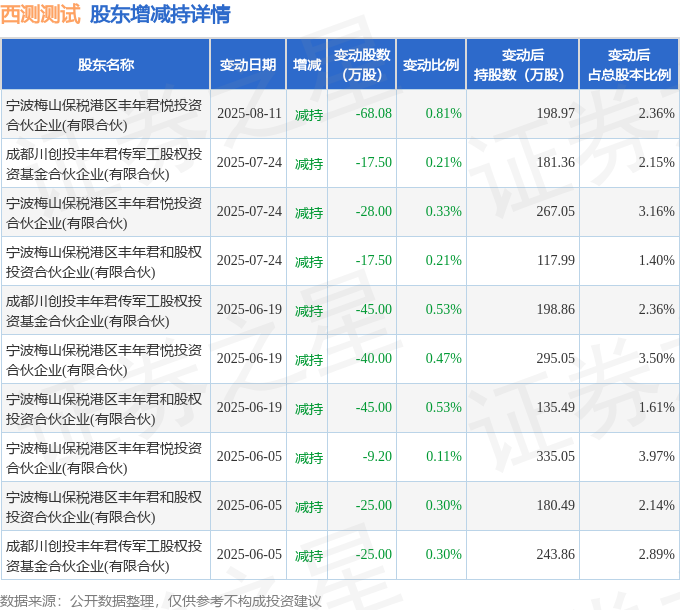680x610 pixels.
Task: Click the 181.36 holdings value
Action: point(556,163)
